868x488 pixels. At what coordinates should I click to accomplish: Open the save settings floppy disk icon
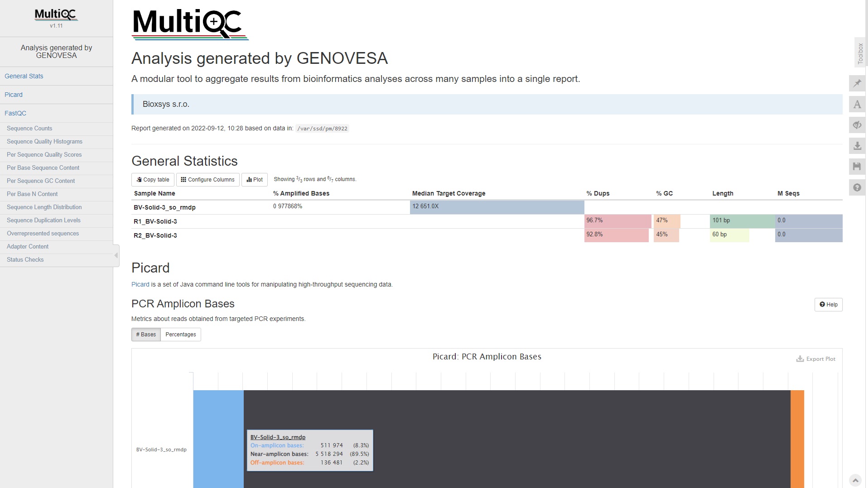pos(857,167)
